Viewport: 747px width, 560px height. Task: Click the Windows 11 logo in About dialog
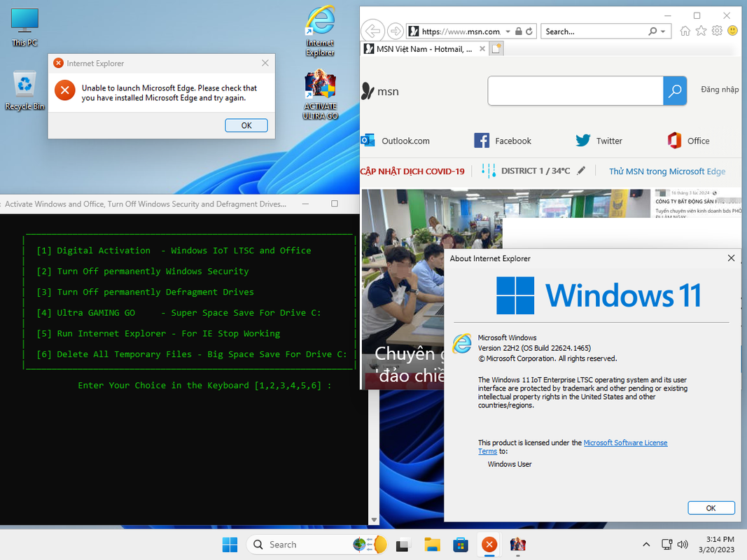(599, 295)
